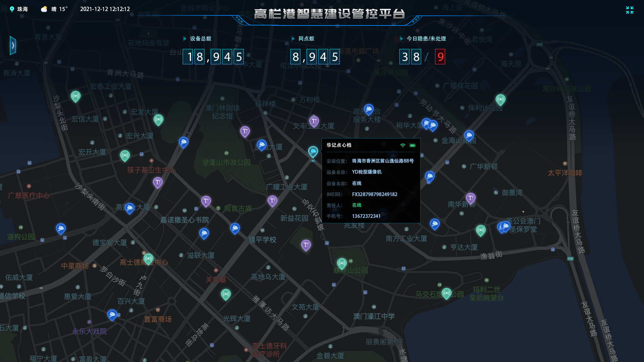Click the exit fullscreen icon at top right
The image size is (644, 362).
630,11
